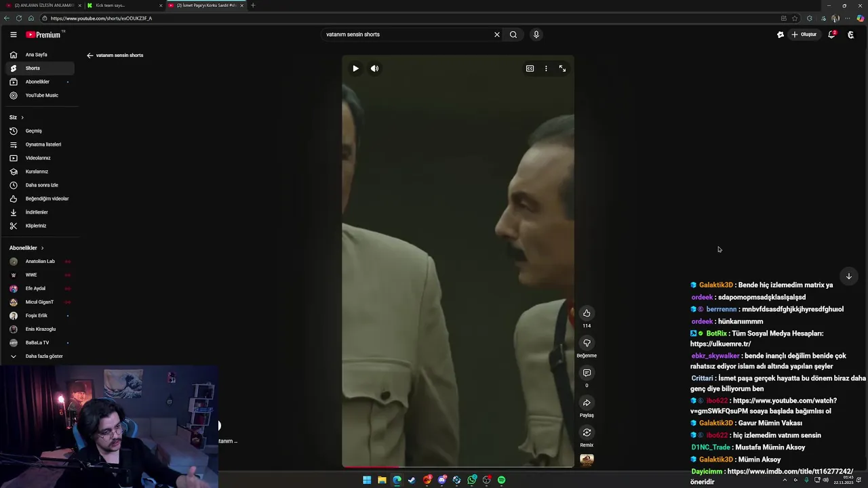Open Steam from the taskbar

(412, 480)
